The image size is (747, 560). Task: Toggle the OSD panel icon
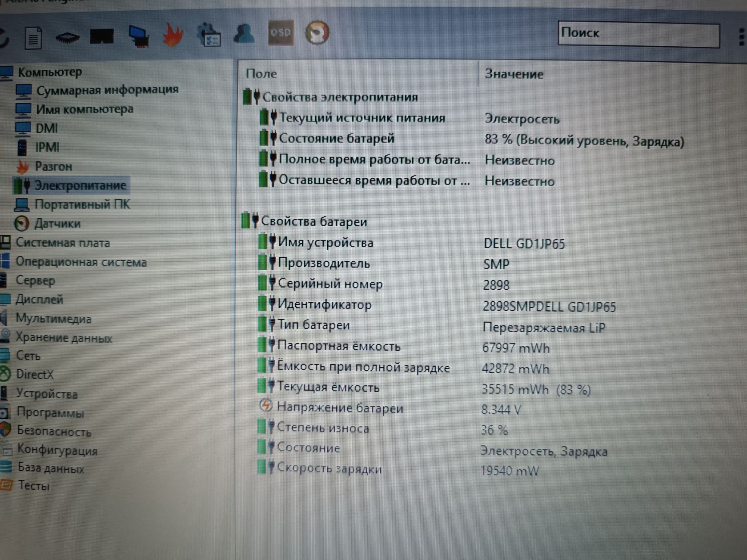click(x=281, y=32)
